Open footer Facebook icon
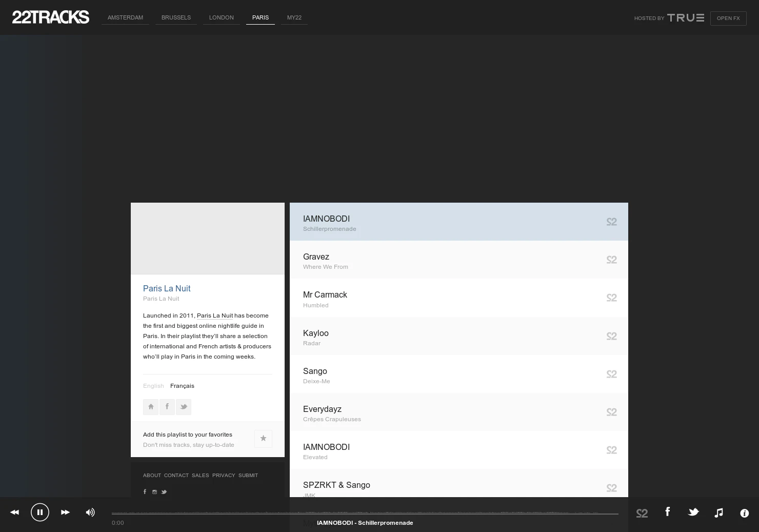The width and height of the screenshot is (759, 532). click(145, 492)
